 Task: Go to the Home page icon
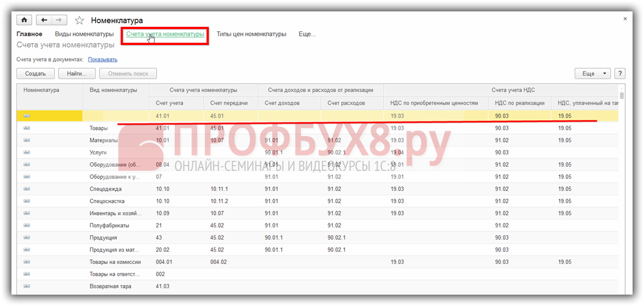point(24,20)
